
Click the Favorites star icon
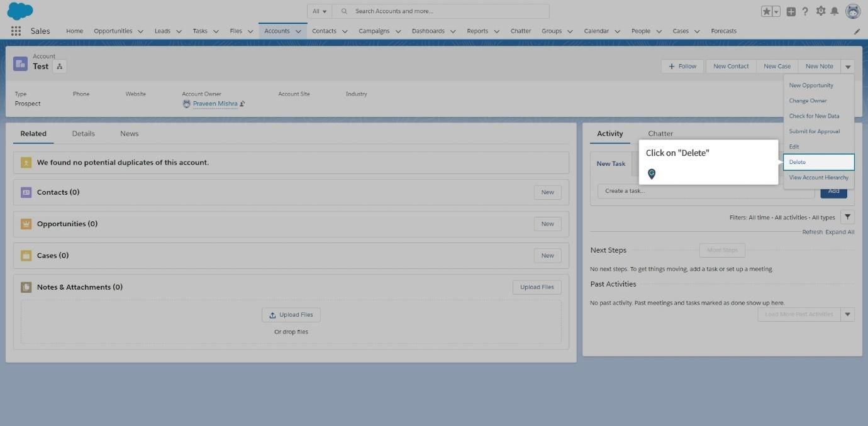pos(766,11)
